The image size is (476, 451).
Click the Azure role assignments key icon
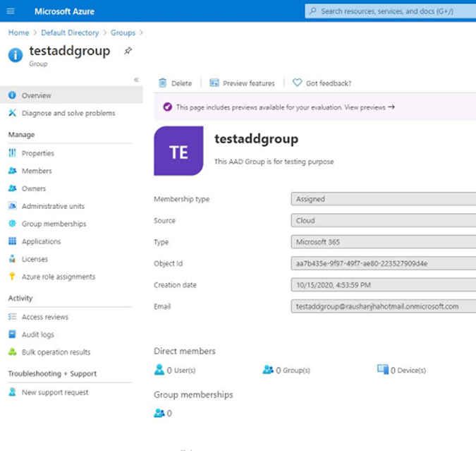click(x=12, y=276)
